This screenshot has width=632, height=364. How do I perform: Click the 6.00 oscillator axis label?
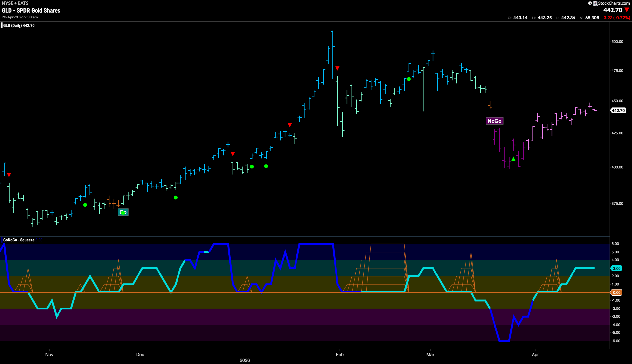[615, 244]
